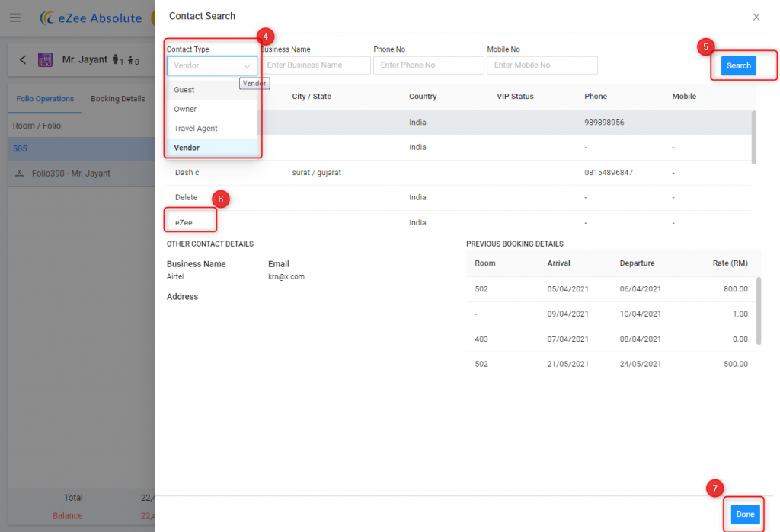This screenshot has width=780, height=532.
Task: Click booking row with arrival 21/05/2021
Action: click(x=611, y=364)
